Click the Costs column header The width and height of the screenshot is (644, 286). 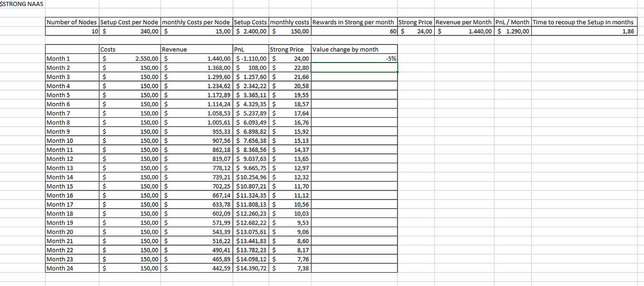(x=130, y=49)
